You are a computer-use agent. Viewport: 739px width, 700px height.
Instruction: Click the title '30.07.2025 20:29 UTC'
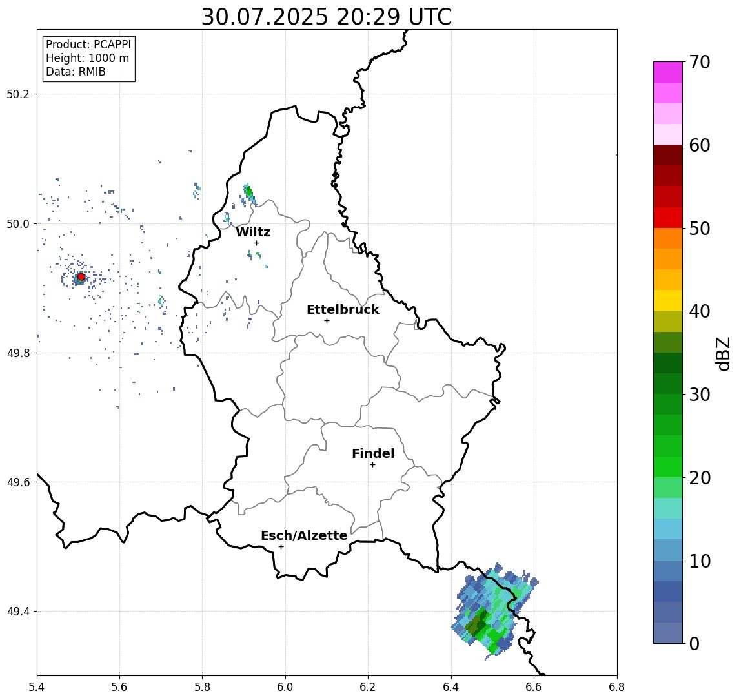327,17
